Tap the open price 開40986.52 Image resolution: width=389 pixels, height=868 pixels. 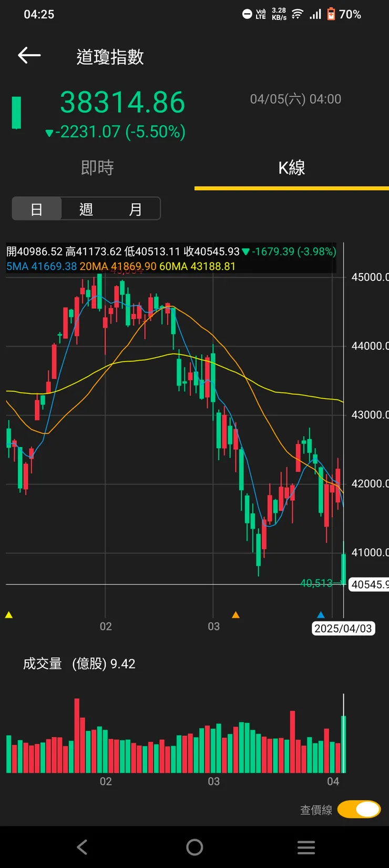[34, 251]
